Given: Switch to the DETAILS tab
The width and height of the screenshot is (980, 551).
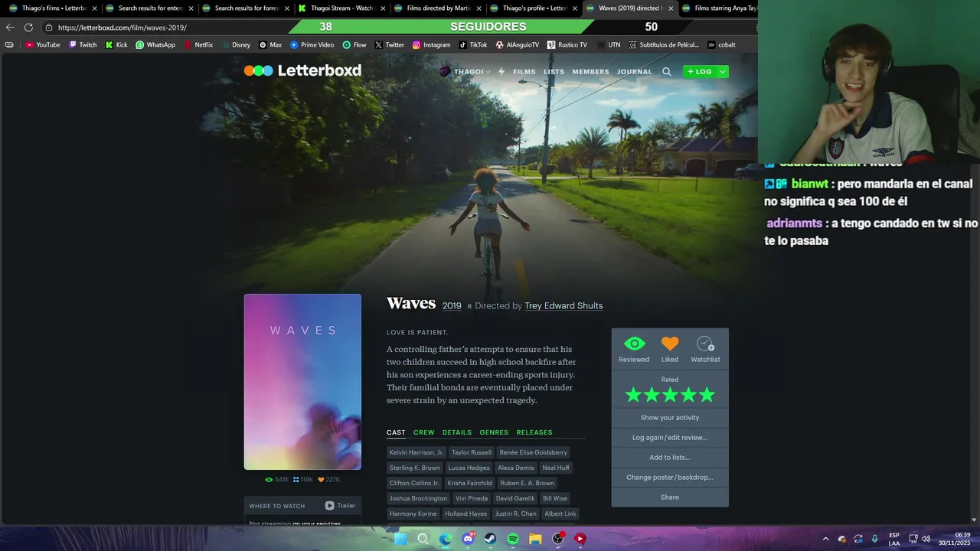Looking at the screenshot, I should pos(457,432).
